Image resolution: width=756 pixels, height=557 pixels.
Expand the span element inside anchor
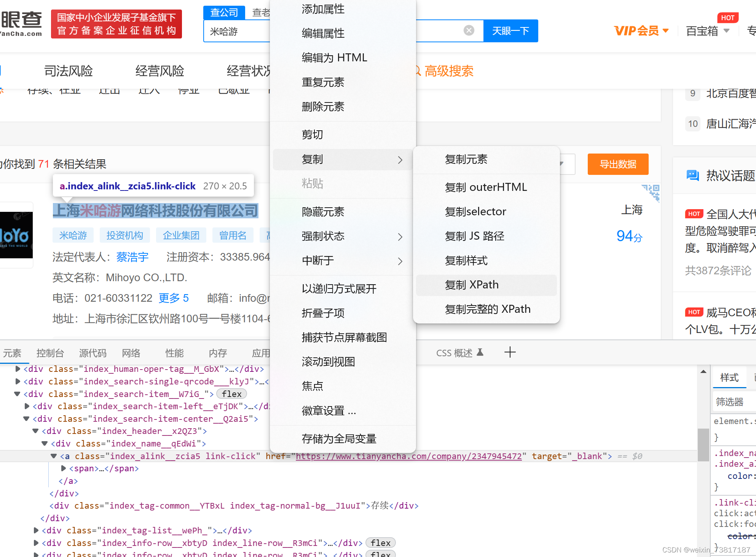coord(64,468)
